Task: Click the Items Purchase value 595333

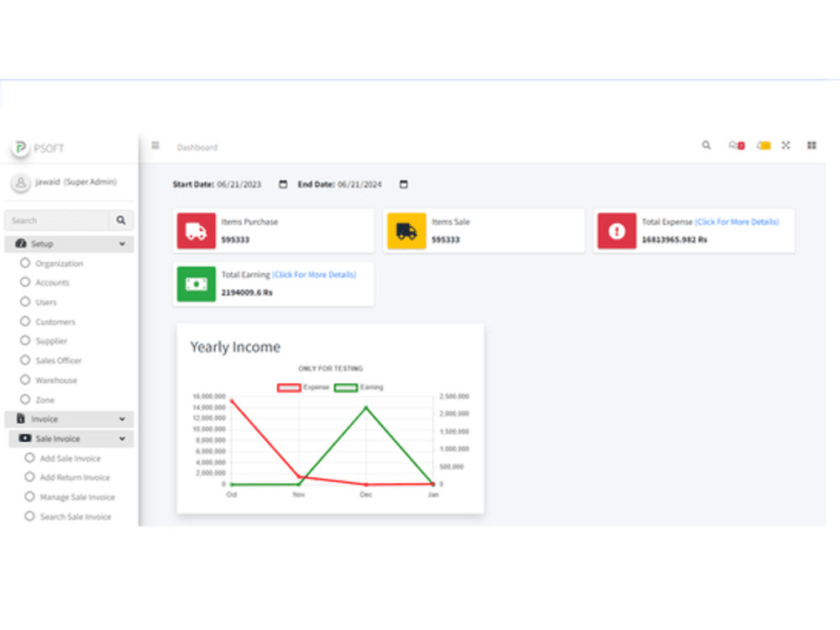Action: click(x=235, y=239)
